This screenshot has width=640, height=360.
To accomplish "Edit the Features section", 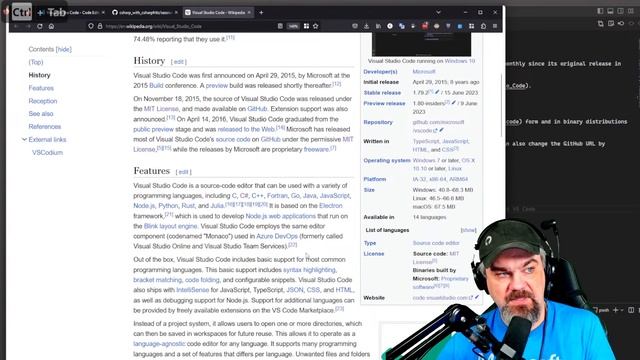I will (x=183, y=172).
